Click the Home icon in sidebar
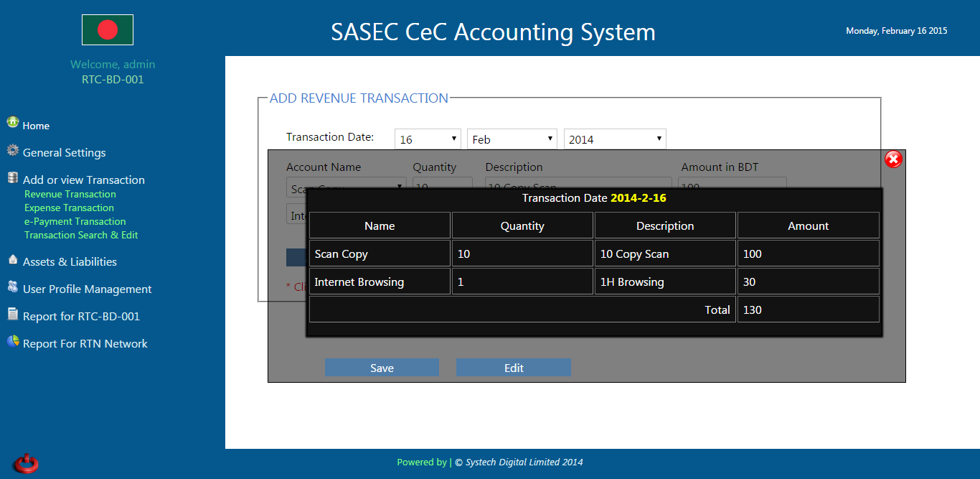Image resolution: width=980 pixels, height=479 pixels. tap(13, 123)
